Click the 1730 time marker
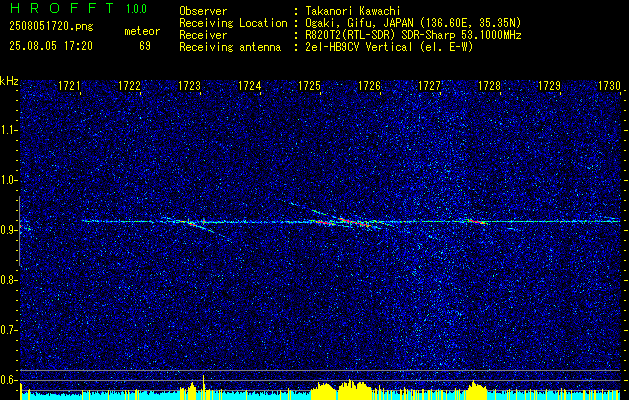The width and height of the screenshot is (629, 400). 609,85
